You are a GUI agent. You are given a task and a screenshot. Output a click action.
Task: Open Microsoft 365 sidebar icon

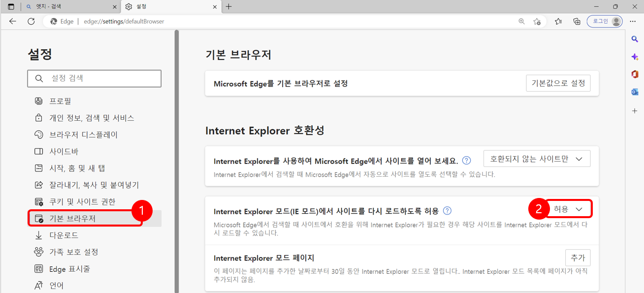635,74
